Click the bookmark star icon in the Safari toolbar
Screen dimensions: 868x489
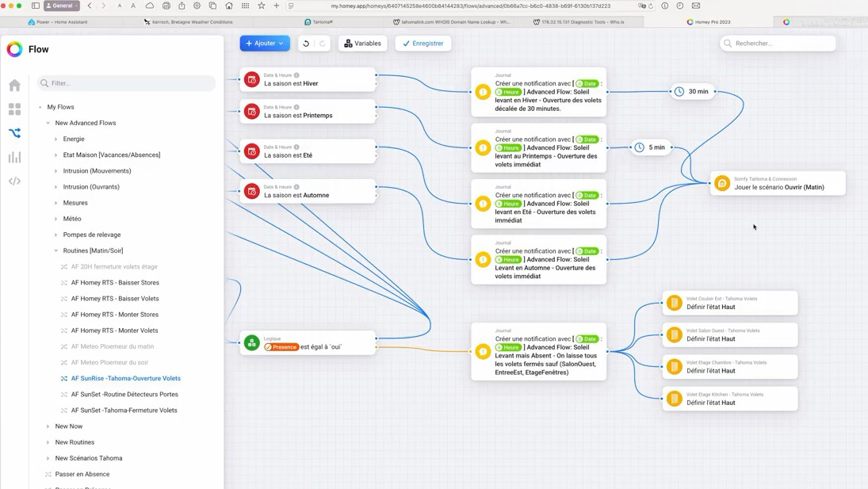(262, 6)
